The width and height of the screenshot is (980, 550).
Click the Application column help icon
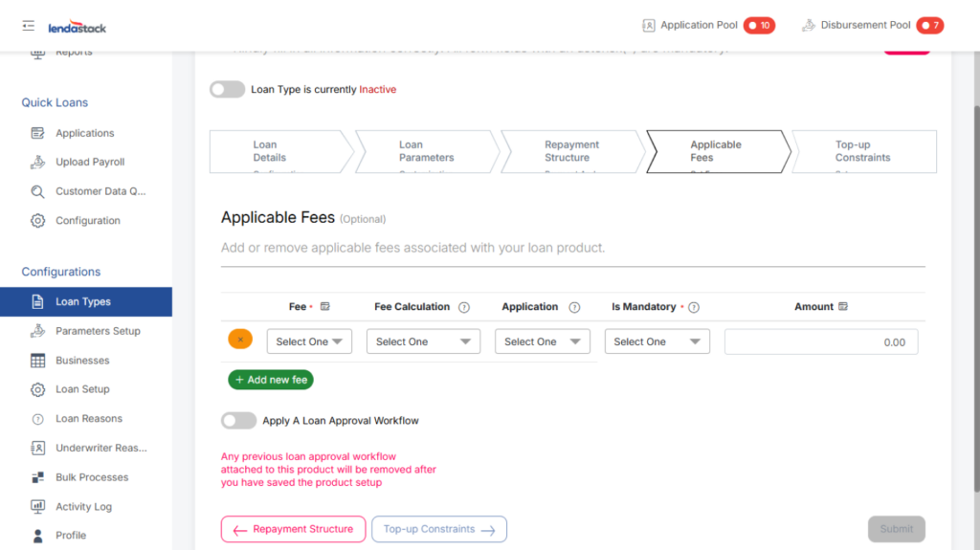coord(574,308)
